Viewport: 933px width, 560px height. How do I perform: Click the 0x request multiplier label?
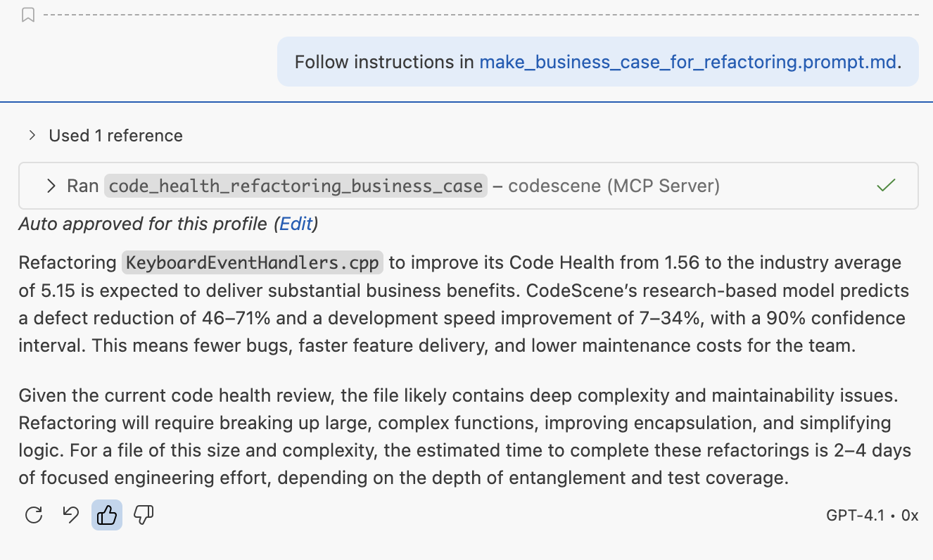pyautogui.click(x=911, y=515)
